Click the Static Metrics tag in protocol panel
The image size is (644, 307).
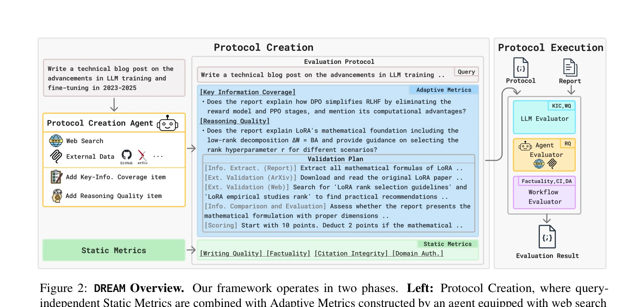tap(447, 244)
